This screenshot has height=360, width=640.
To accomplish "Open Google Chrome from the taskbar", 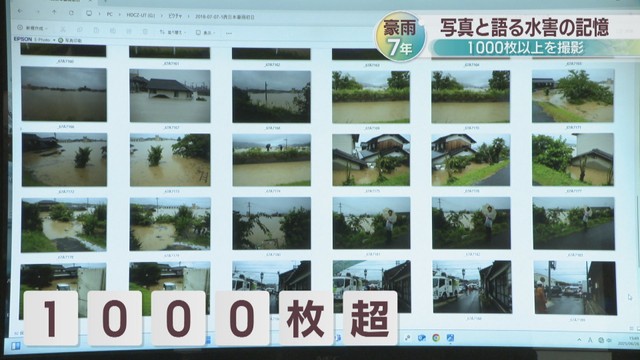I will (436, 338).
